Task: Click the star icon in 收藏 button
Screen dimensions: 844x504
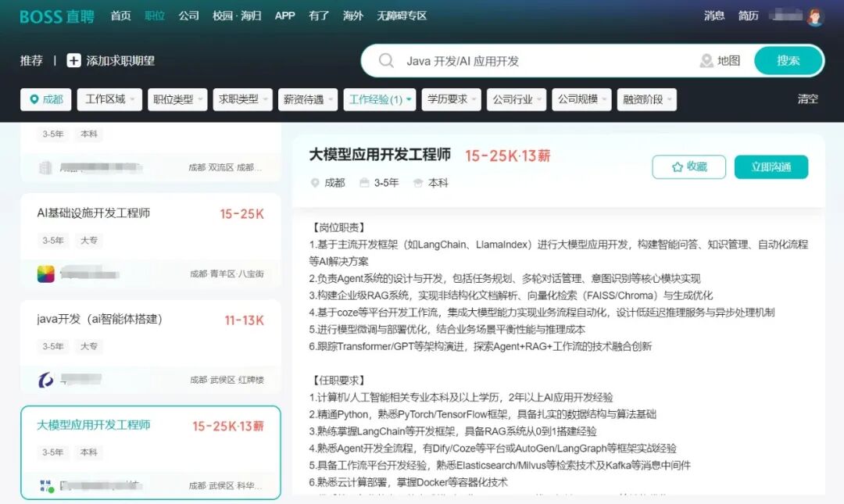Action: (x=677, y=167)
